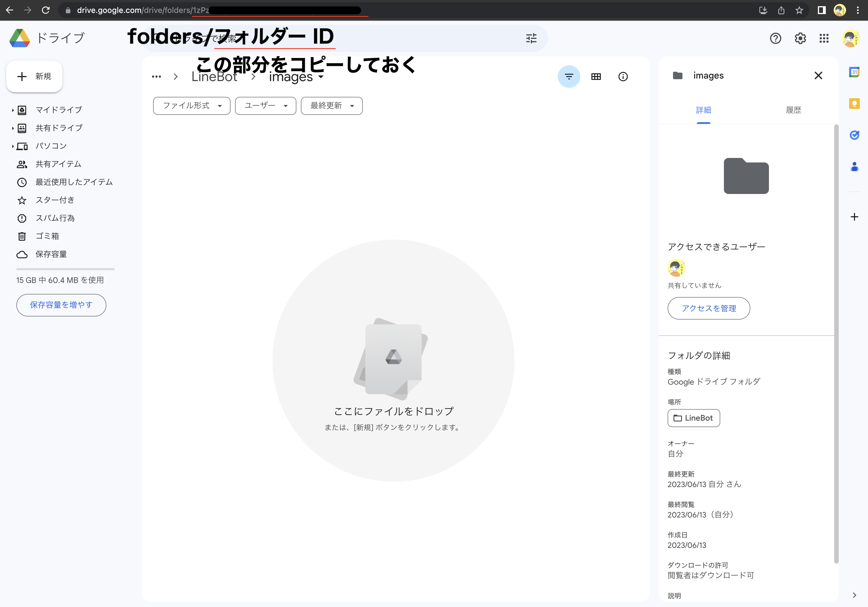Open the ユーザー filter dropdown
Image resolution: width=868 pixels, height=607 pixels.
tap(265, 106)
